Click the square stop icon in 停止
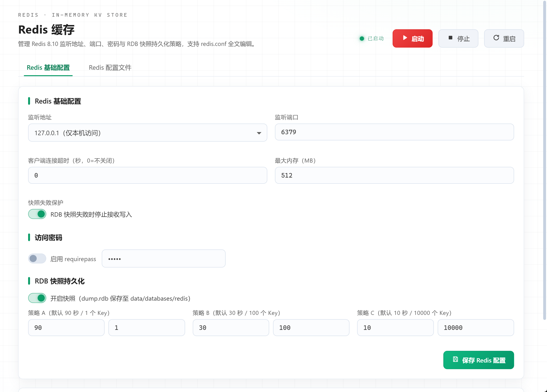The image size is (547, 392). pos(450,38)
